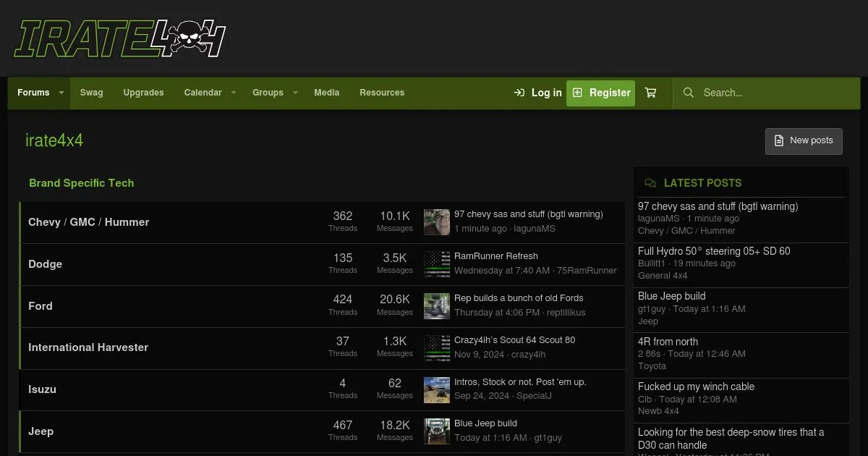Open the Calendar tab

tap(203, 93)
